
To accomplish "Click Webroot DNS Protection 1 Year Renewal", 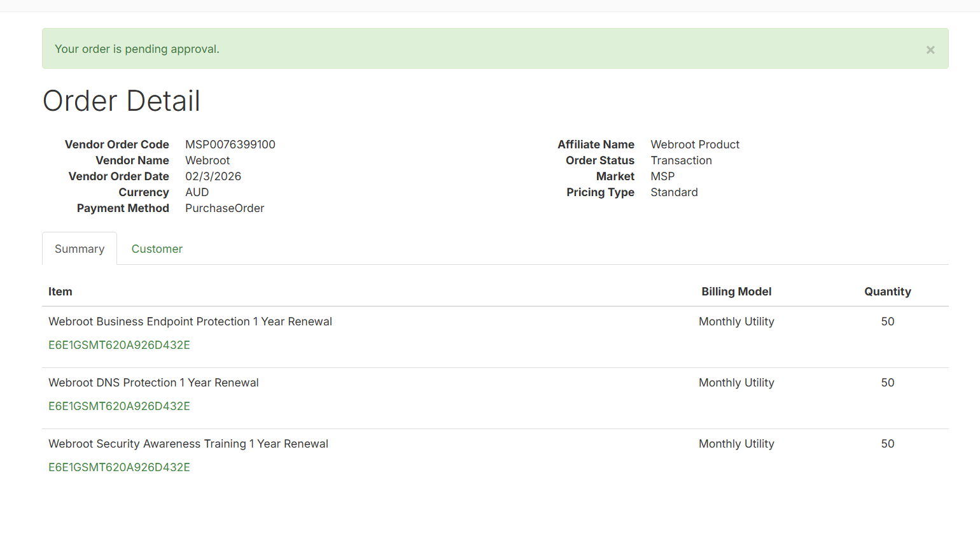I will click(153, 383).
